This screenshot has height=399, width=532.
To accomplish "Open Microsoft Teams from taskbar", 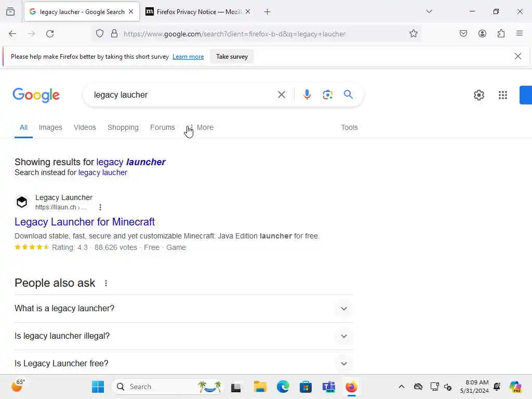I will [328, 387].
